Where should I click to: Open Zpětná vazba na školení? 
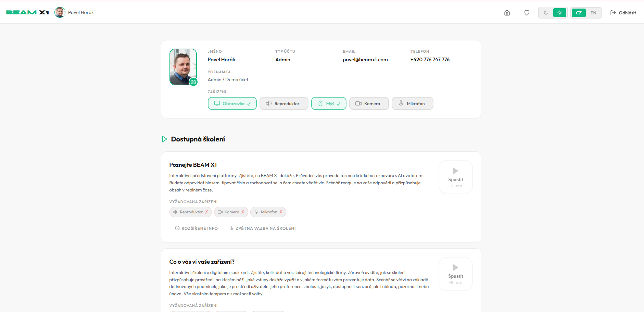pyautogui.click(x=263, y=228)
